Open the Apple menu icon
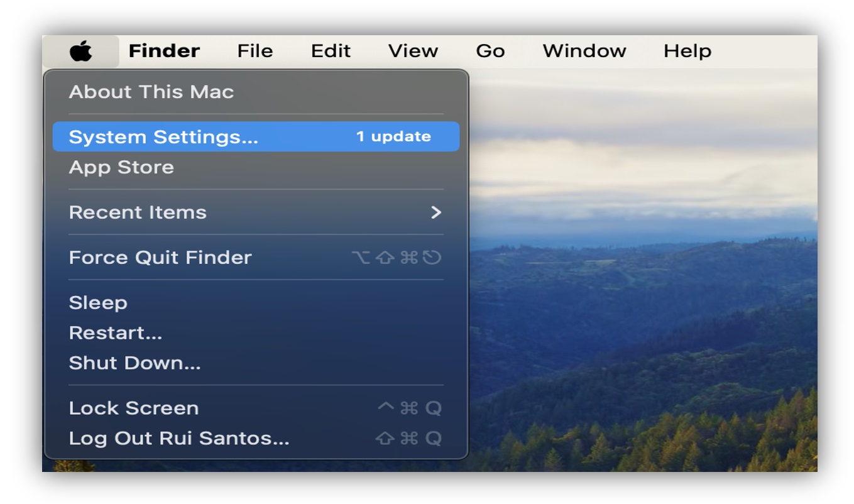Screen dimensions: 854x504 [x=81, y=51]
